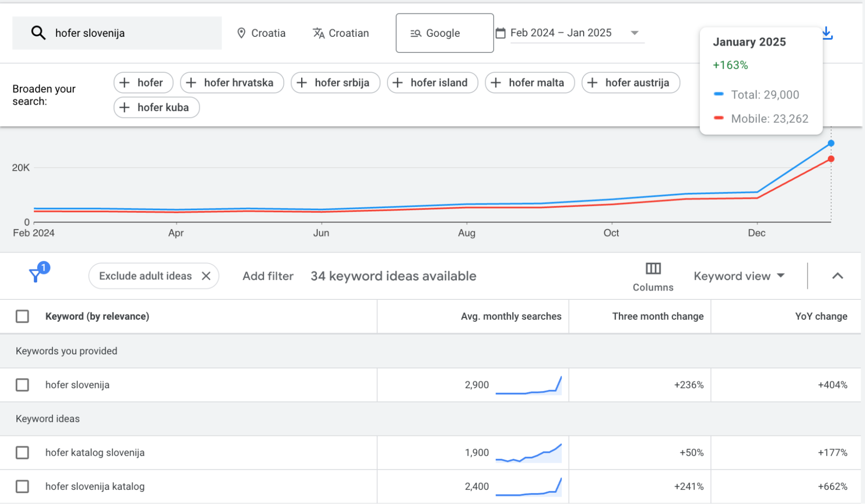The image size is (865, 504).
Task: Click the 'Keywords you provided' section label
Action: (67, 351)
